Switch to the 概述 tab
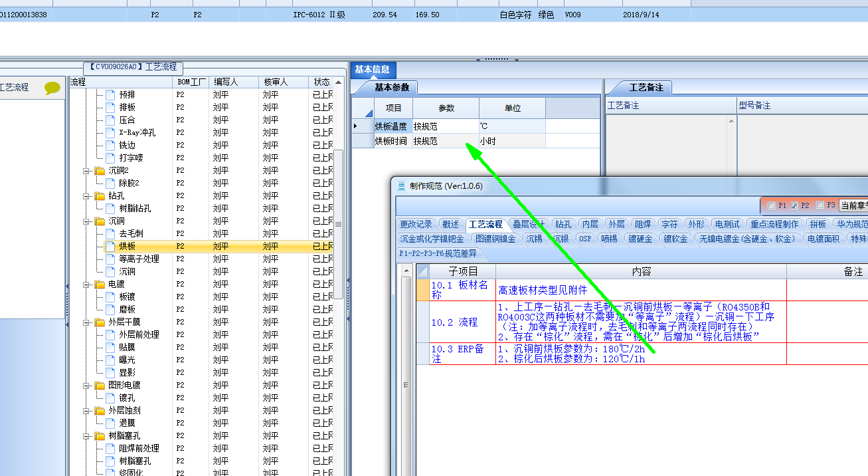This screenshot has width=868, height=476. [x=450, y=225]
